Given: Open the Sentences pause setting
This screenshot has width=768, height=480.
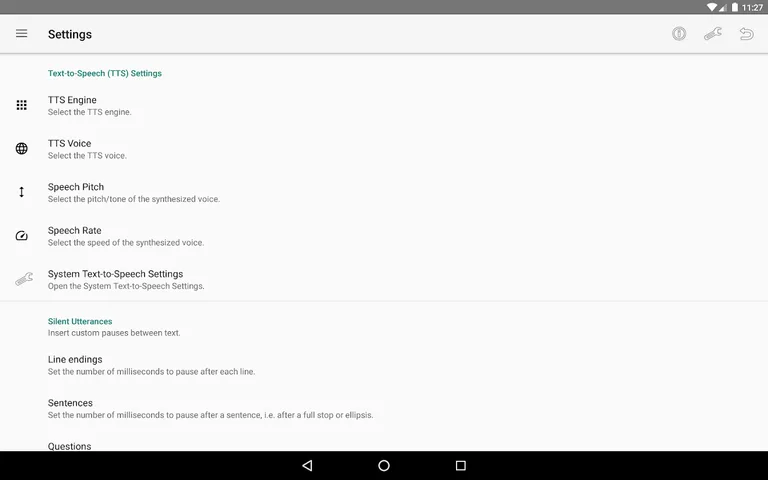Looking at the screenshot, I should click(384, 408).
